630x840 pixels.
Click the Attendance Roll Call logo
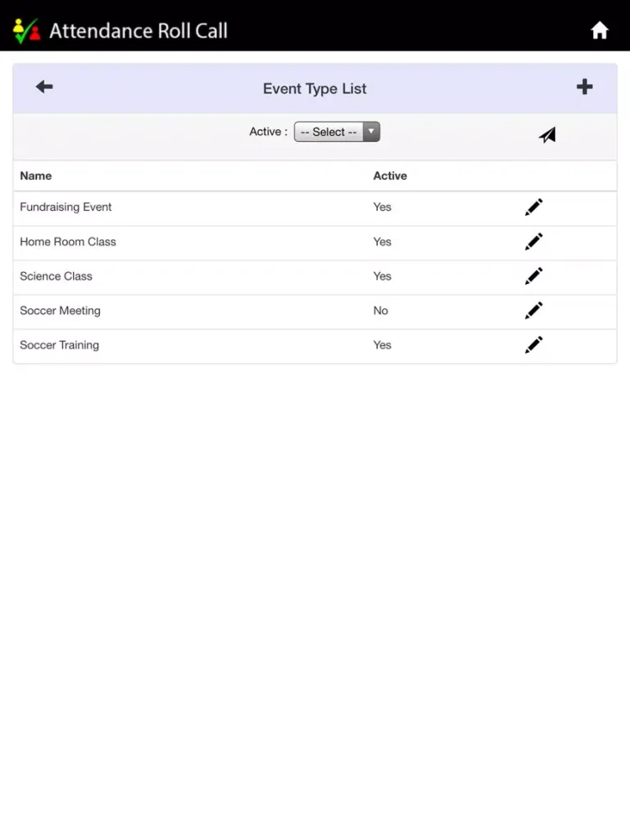tap(26, 31)
